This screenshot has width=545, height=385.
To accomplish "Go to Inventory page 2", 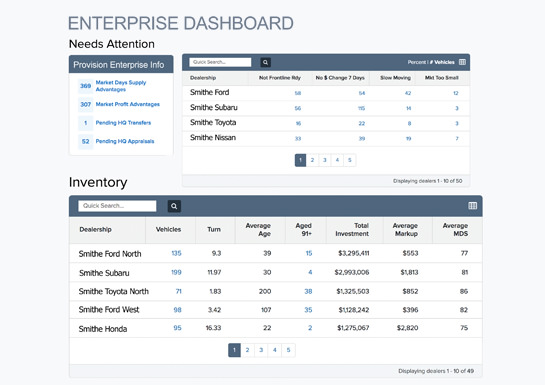I will pyautogui.click(x=247, y=350).
